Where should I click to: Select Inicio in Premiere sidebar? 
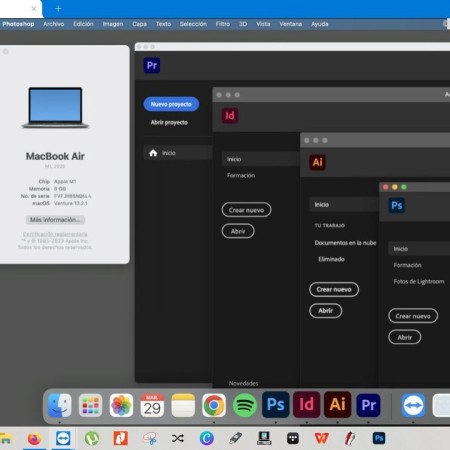pos(178,153)
